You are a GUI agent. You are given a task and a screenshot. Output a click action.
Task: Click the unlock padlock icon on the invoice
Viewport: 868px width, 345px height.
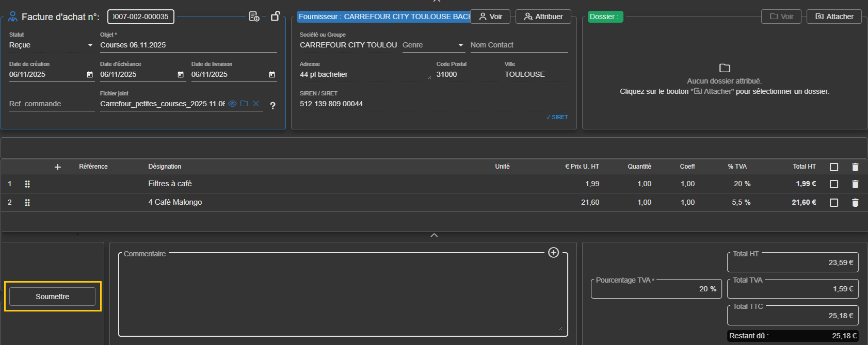[275, 17]
